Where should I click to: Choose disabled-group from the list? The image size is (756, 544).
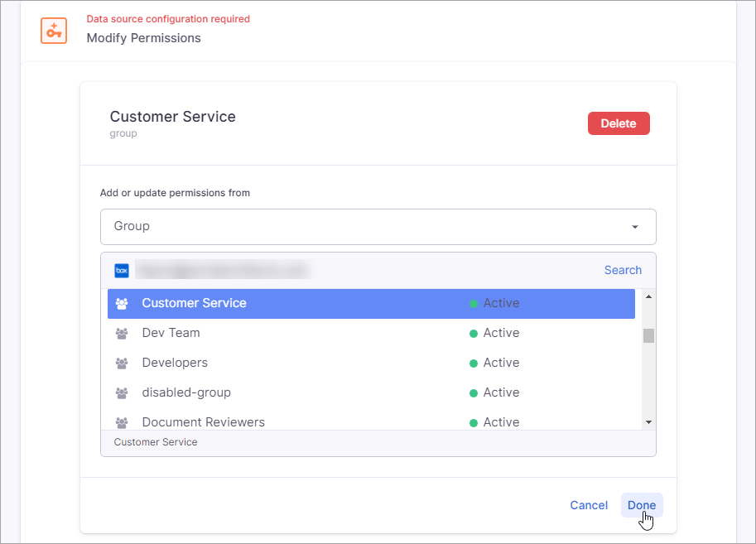pos(186,392)
